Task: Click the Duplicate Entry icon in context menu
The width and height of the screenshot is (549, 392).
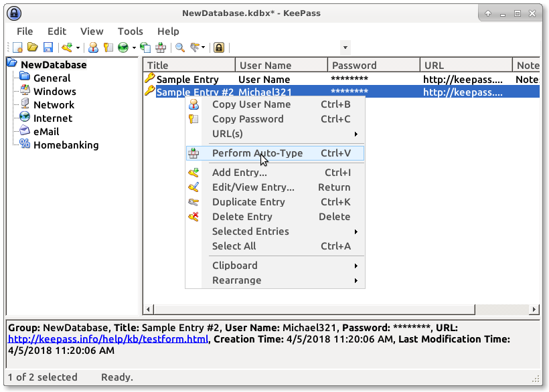Action: pyautogui.click(x=193, y=202)
